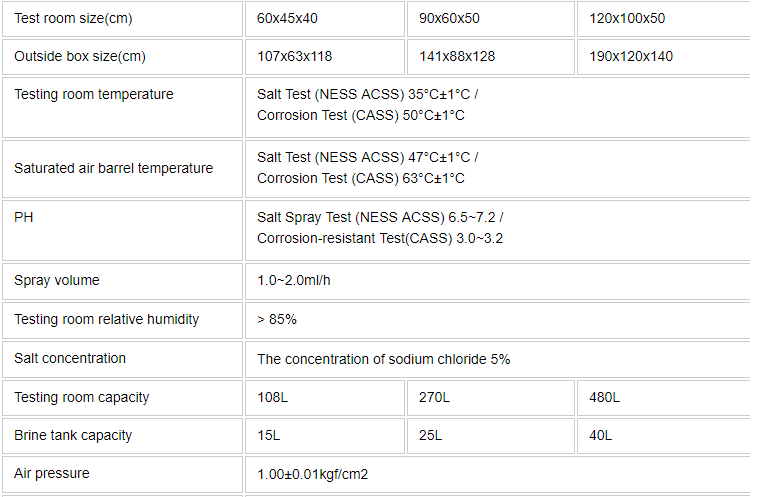Click the 141x88x128 outside box value
The image size is (761, 497).
point(457,56)
